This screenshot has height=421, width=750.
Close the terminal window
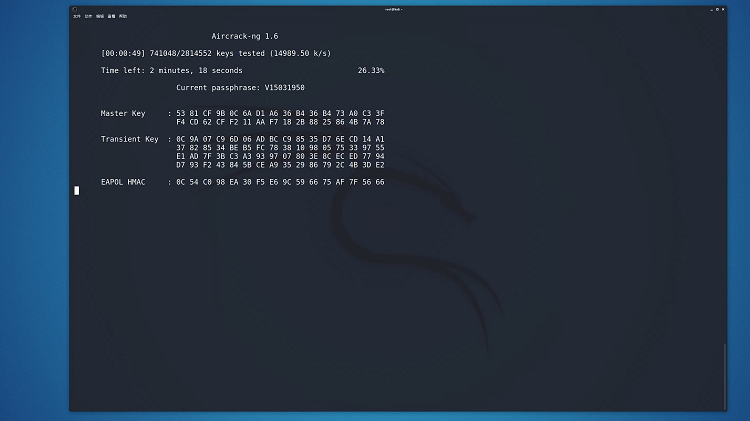pos(723,10)
